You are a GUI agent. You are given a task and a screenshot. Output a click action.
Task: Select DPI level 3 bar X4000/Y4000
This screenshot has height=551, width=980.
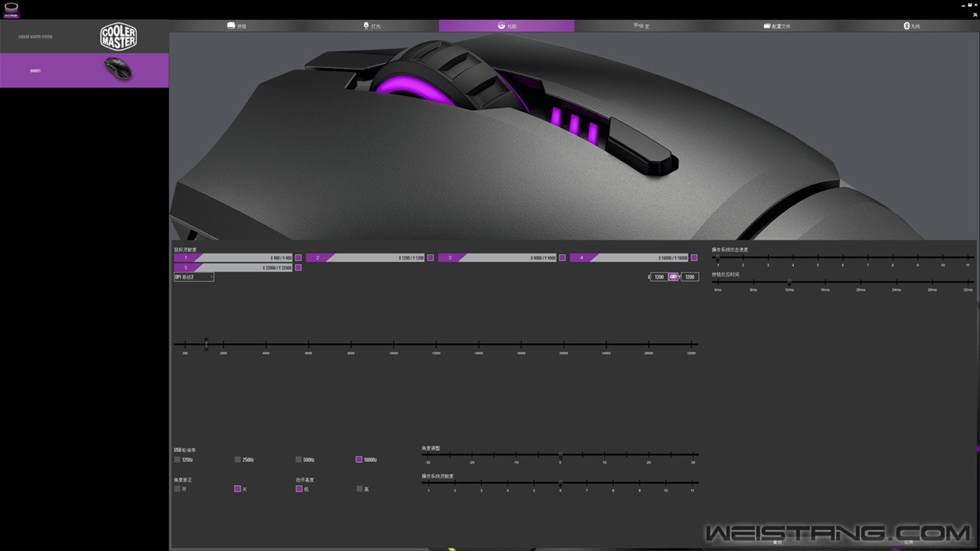(x=497, y=258)
